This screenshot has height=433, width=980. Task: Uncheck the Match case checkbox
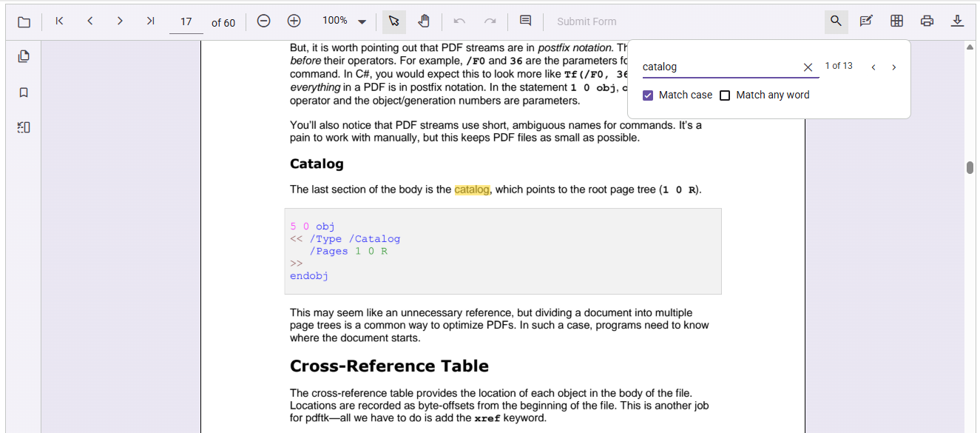pos(648,95)
